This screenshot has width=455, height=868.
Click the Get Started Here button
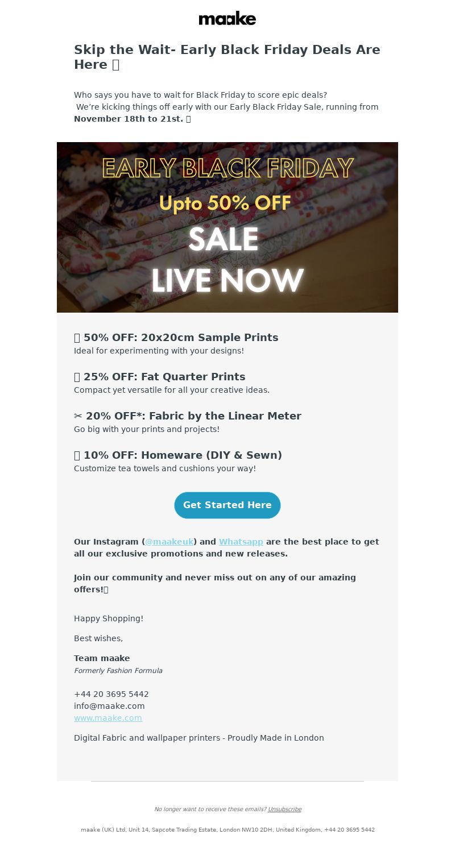point(227,505)
